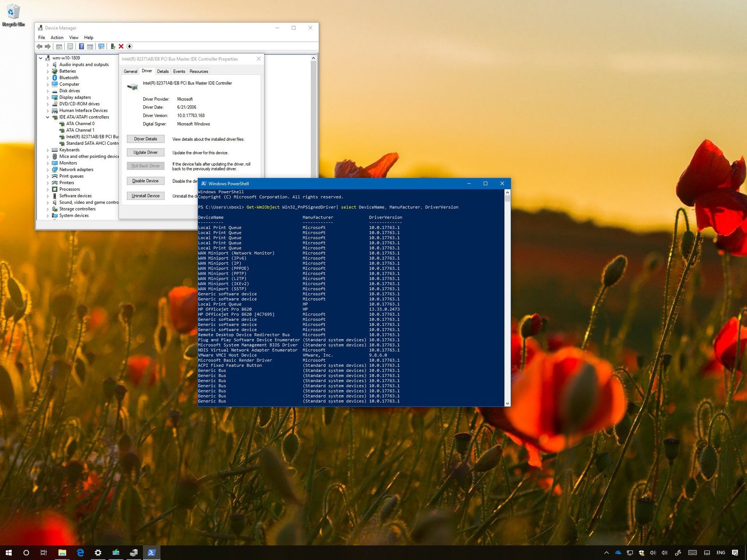The image size is (747, 560).
Task: Click the back navigation arrow in Device Manager
Action: click(39, 46)
